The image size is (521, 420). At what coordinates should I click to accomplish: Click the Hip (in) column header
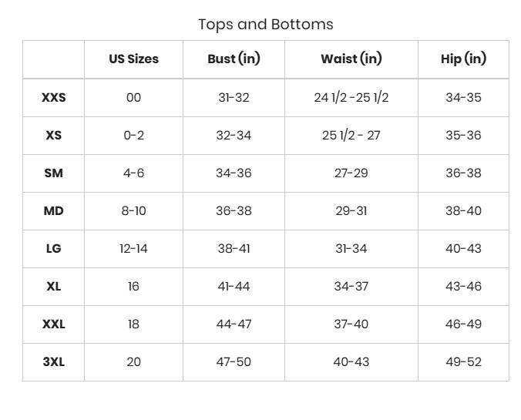pyautogui.click(x=463, y=59)
